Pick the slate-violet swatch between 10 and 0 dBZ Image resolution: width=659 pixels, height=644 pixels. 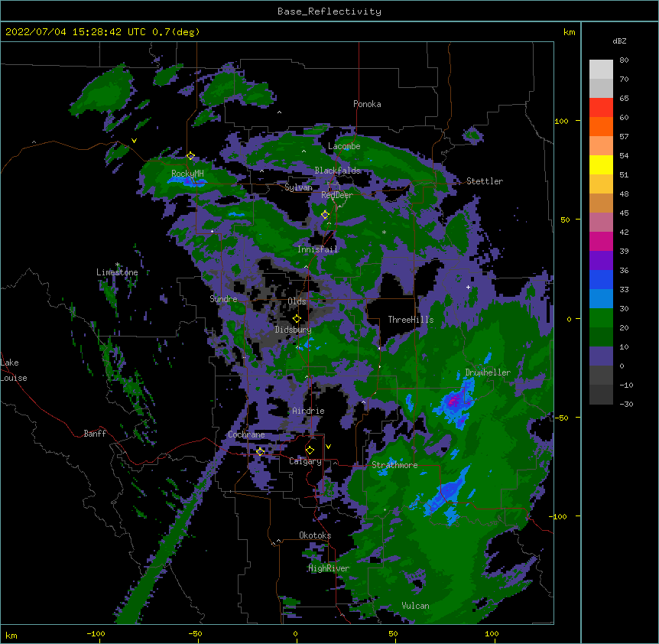(601, 356)
